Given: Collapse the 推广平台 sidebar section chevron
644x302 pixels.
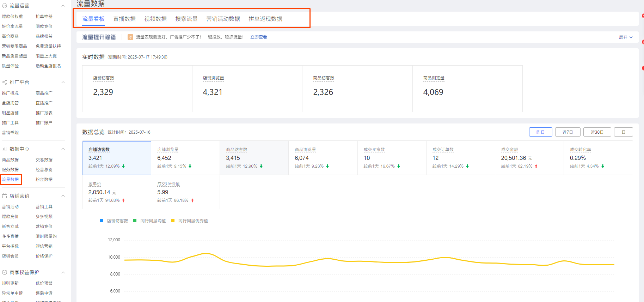Looking at the screenshot, I should click(x=63, y=82).
